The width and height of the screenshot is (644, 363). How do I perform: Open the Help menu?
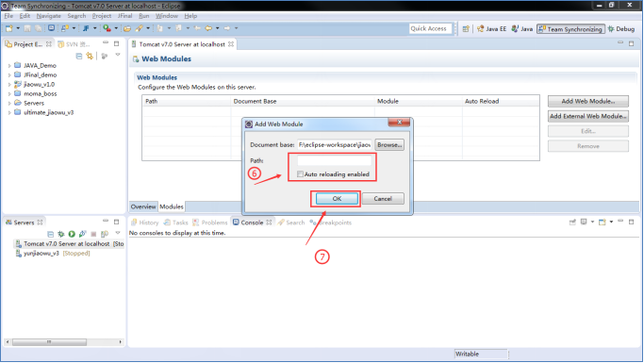[x=190, y=16]
